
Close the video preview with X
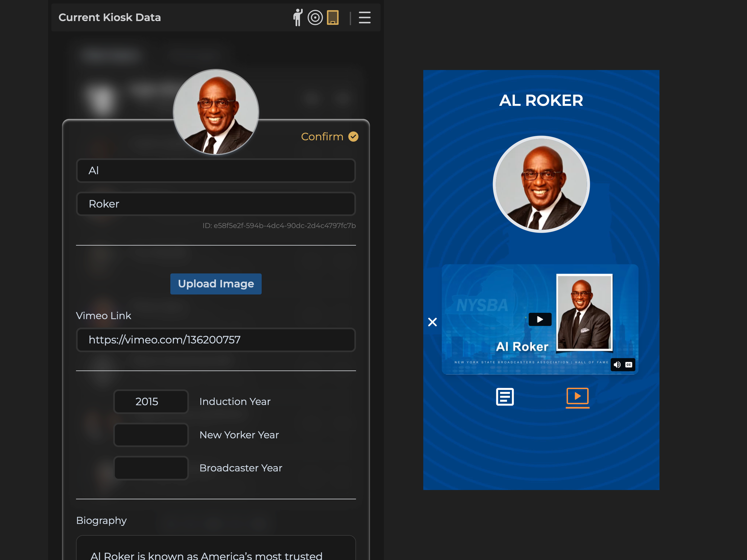(x=432, y=322)
